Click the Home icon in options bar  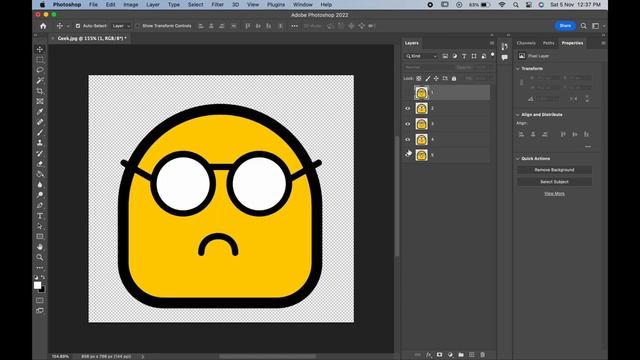pos(43,26)
